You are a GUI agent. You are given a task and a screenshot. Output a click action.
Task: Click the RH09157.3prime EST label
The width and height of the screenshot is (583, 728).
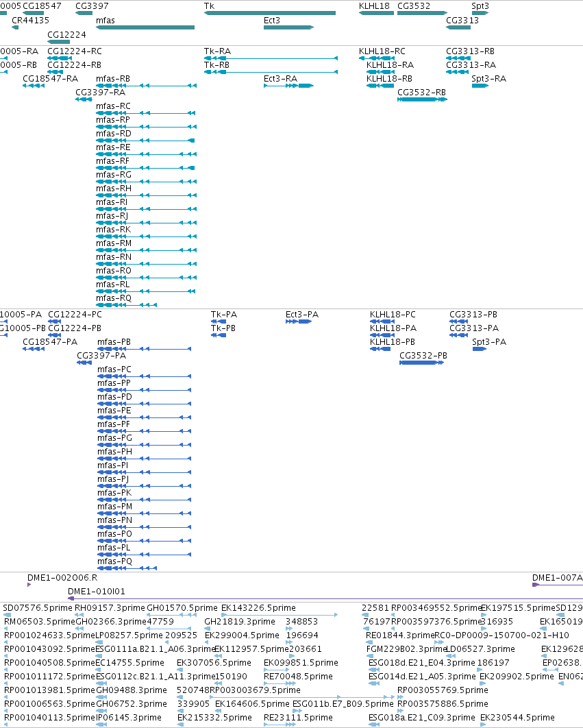pyautogui.click(x=110, y=608)
